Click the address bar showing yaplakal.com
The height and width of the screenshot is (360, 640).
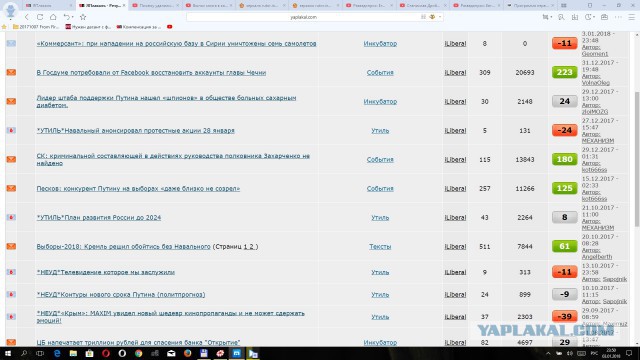tap(303, 17)
